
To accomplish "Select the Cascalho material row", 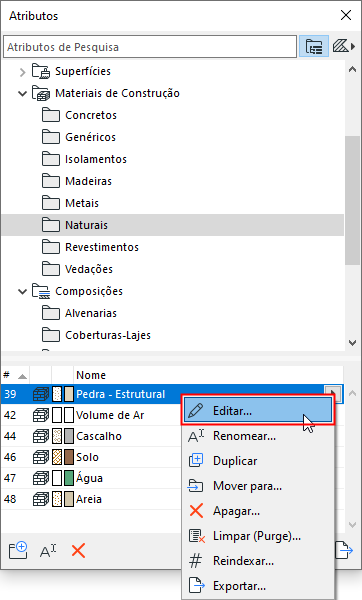I will tap(90, 436).
